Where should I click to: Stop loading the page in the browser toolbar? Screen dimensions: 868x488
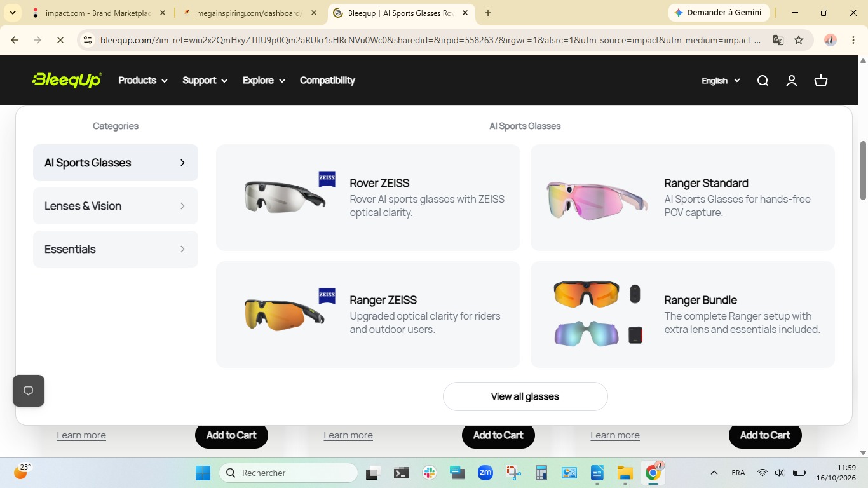60,40
